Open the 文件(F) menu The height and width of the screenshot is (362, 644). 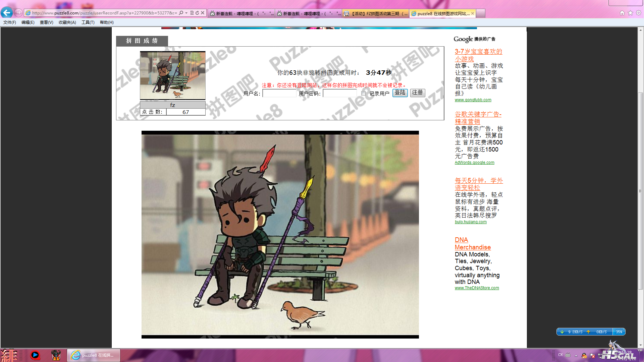10,22
